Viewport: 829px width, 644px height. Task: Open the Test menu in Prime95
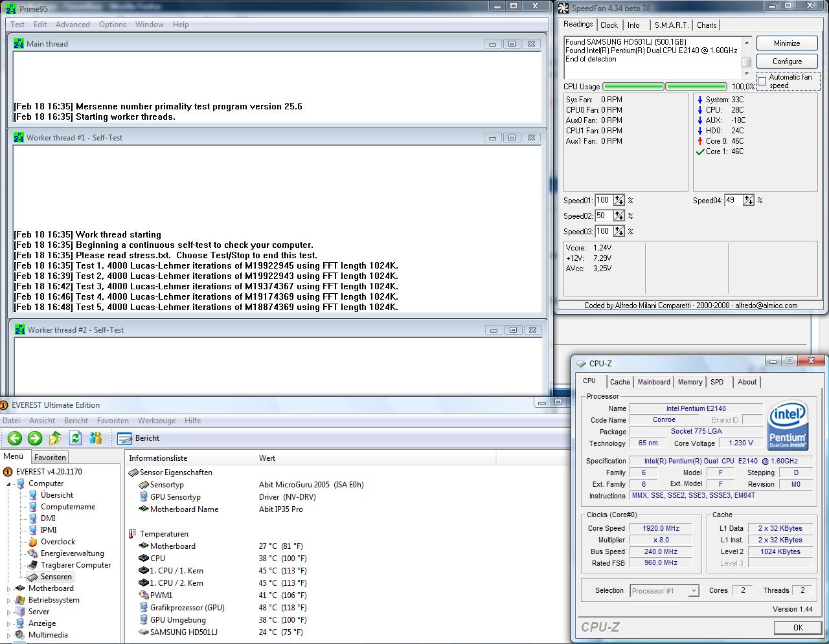(17, 25)
